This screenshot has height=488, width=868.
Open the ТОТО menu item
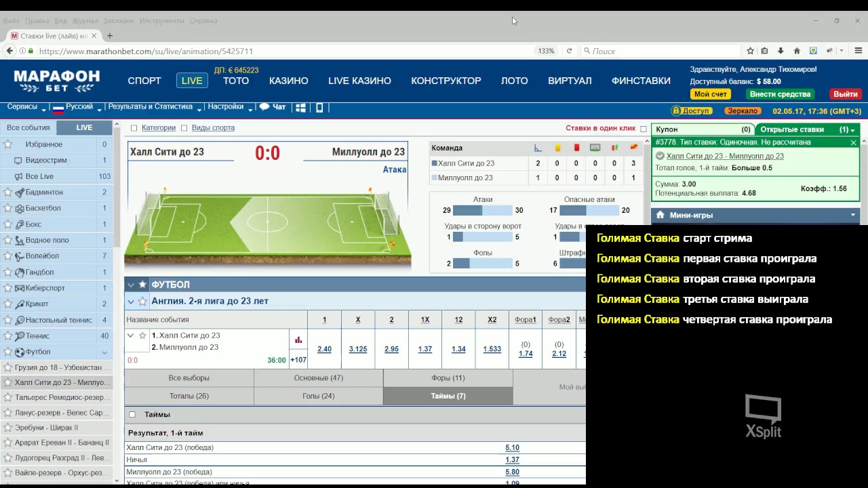236,81
